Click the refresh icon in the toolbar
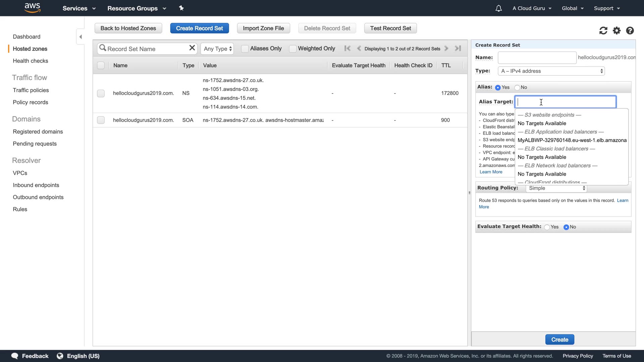 [x=603, y=31]
